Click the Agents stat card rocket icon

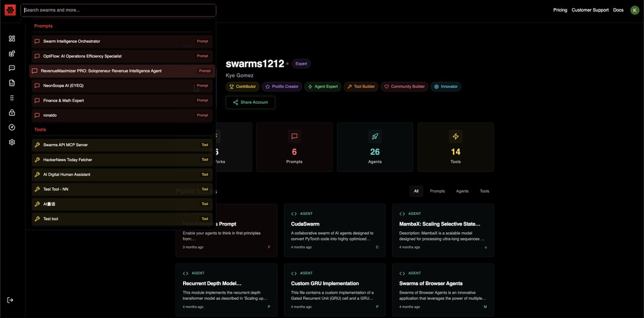point(375,136)
